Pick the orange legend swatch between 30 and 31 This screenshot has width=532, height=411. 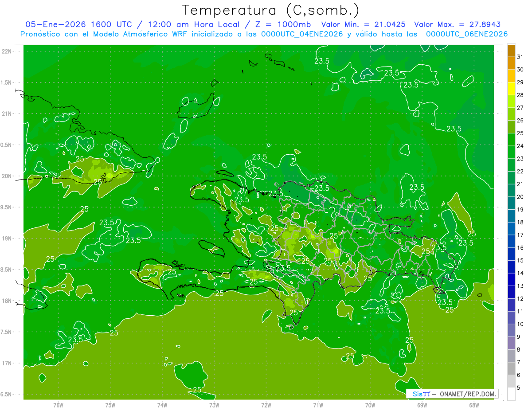coord(511,63)
